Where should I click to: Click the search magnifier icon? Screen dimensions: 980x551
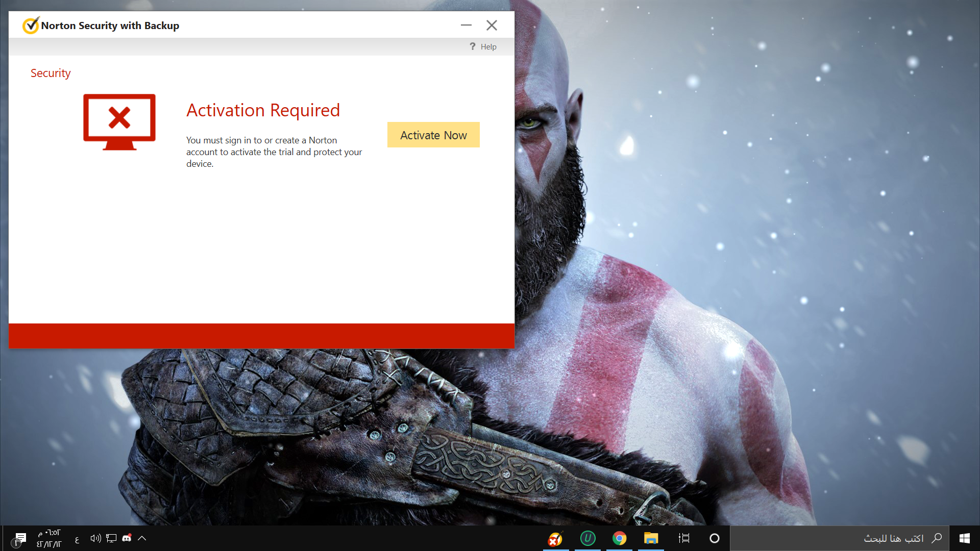coord(937,538)
